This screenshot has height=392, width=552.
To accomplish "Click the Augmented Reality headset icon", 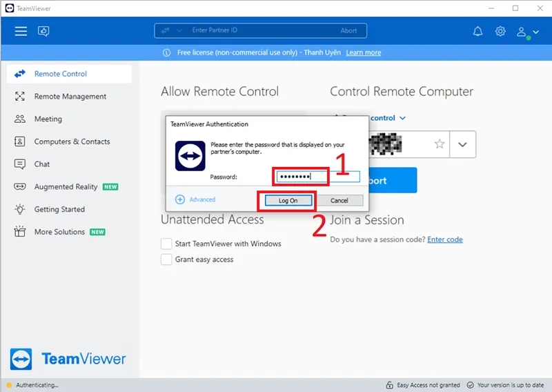I will point(20,186).
